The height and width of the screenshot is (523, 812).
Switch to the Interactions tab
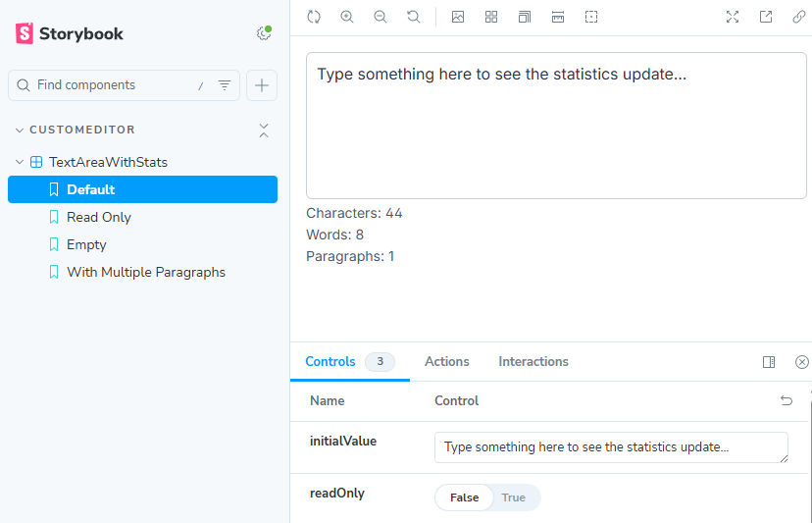click(533, 361)
